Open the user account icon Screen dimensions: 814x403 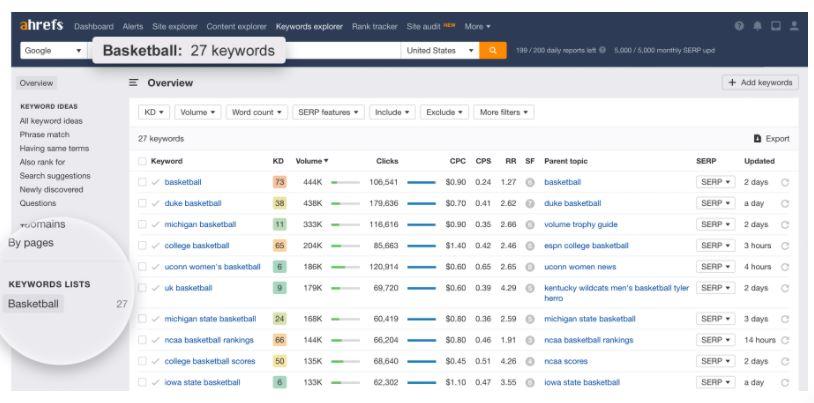(794, 26)
